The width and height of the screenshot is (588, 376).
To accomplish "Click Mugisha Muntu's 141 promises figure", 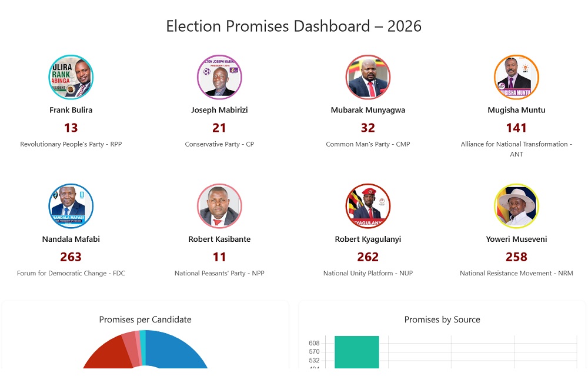I will 516,128.
